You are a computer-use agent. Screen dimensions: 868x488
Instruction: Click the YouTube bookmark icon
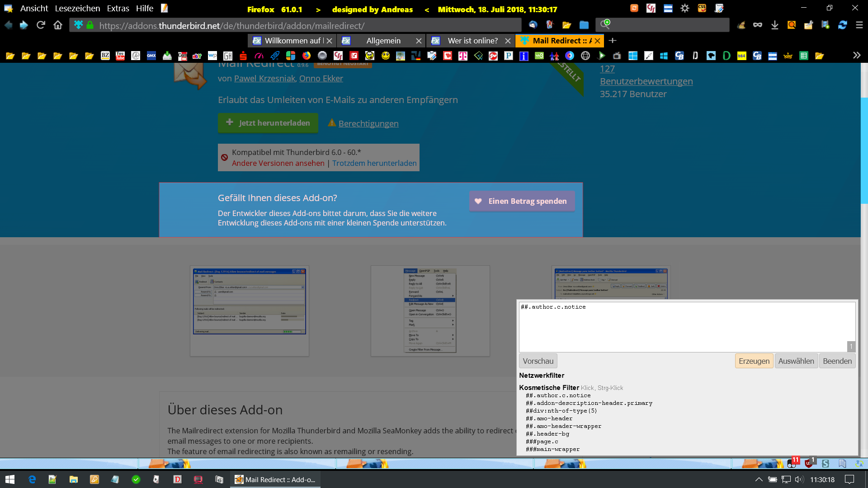(x=120, y=56)
